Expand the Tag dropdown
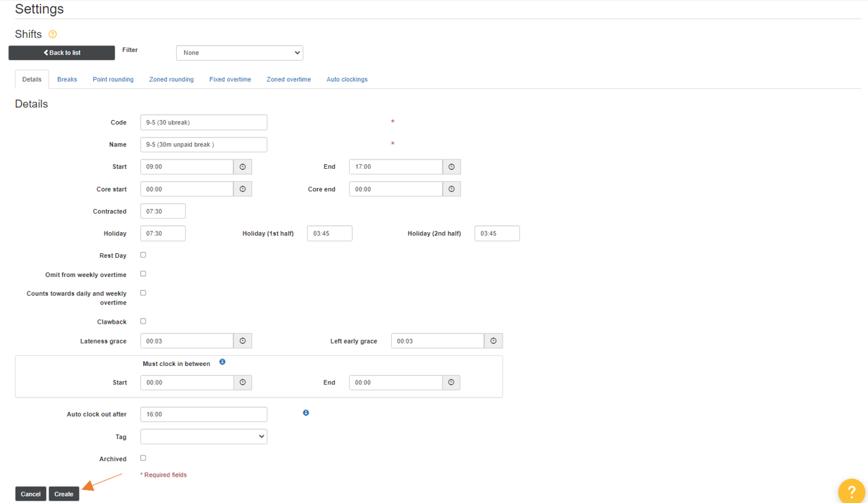 202,436
